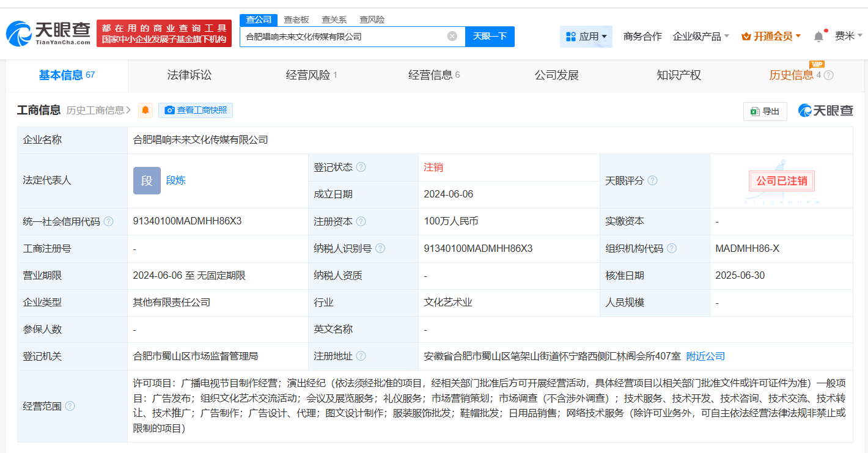Click the company name search input field
Image resolution: width=868 pixels, height=453 pixels.
click(x=342, y=37)
